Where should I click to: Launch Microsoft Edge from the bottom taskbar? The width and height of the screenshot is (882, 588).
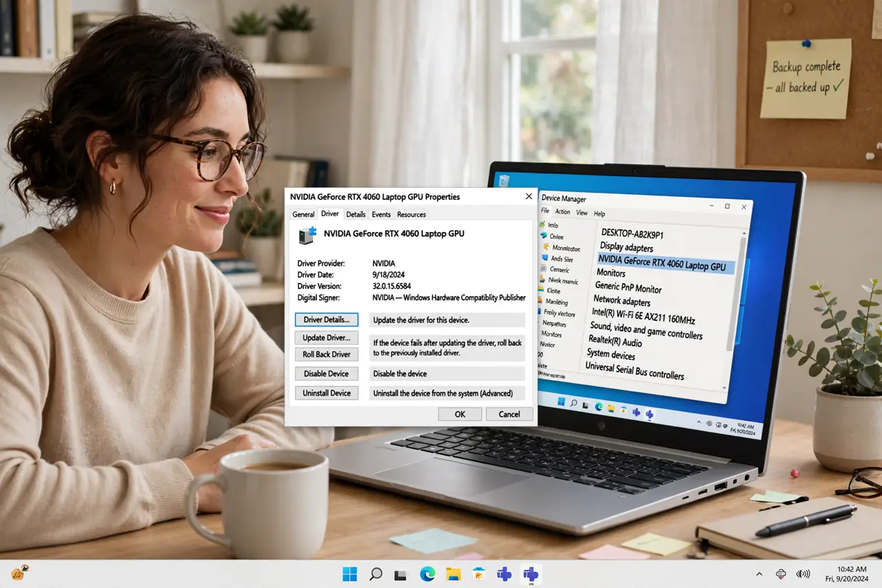(x=427, y=574)
